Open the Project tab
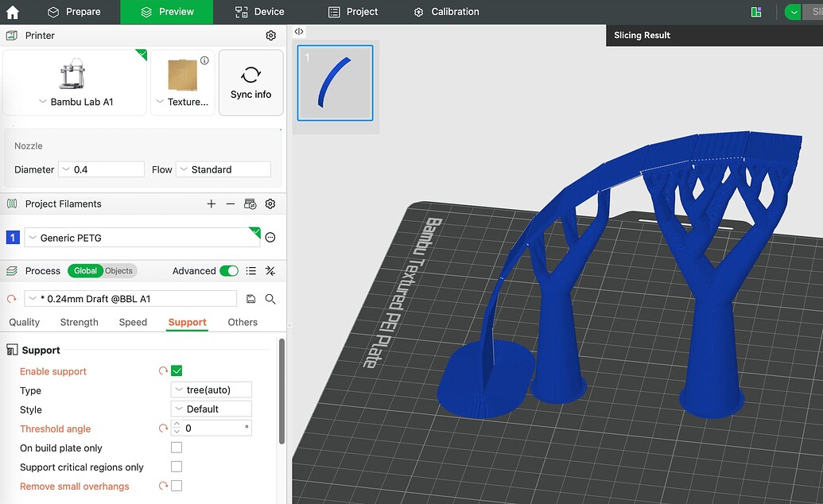Screen dimensions: 823x504 (x=353, y=12)
